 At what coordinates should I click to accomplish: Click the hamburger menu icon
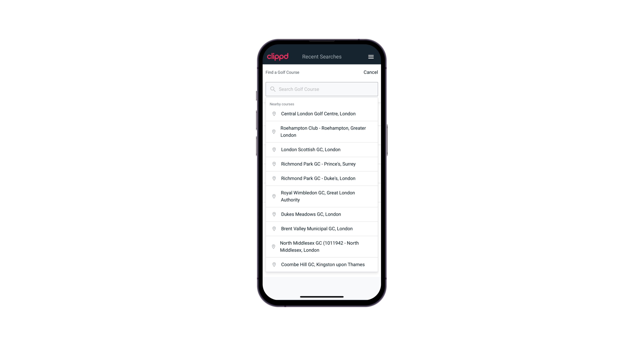(x=371, y=57)
